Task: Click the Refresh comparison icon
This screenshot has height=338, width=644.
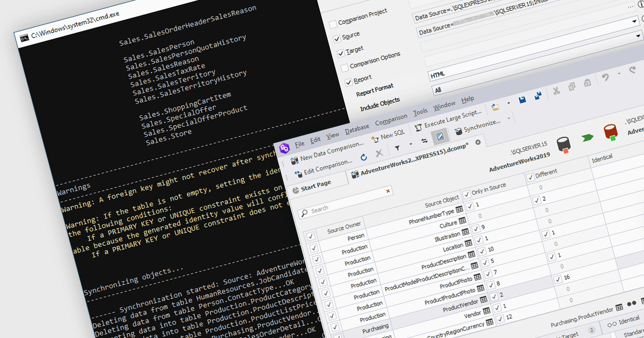Action: coord(363,157)
